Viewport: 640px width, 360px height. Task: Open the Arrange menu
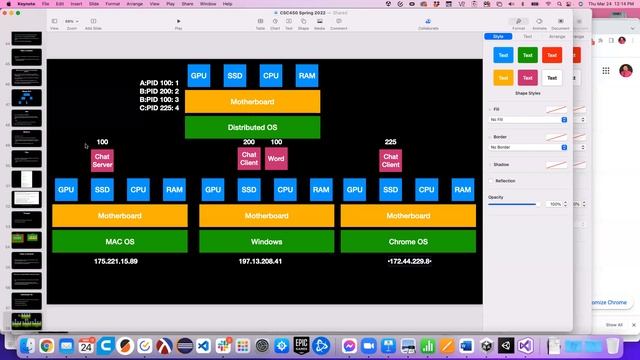tap(135, 4)
